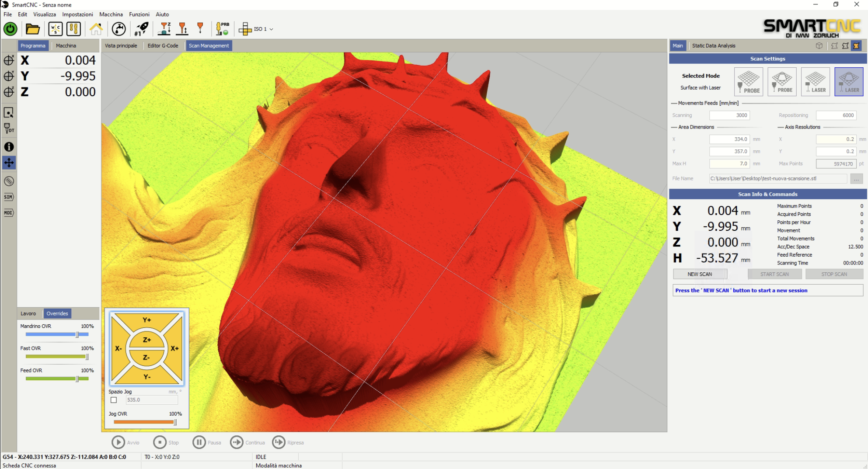
Task: Adjust the Fast OVR slider
Action: point(57,357)
